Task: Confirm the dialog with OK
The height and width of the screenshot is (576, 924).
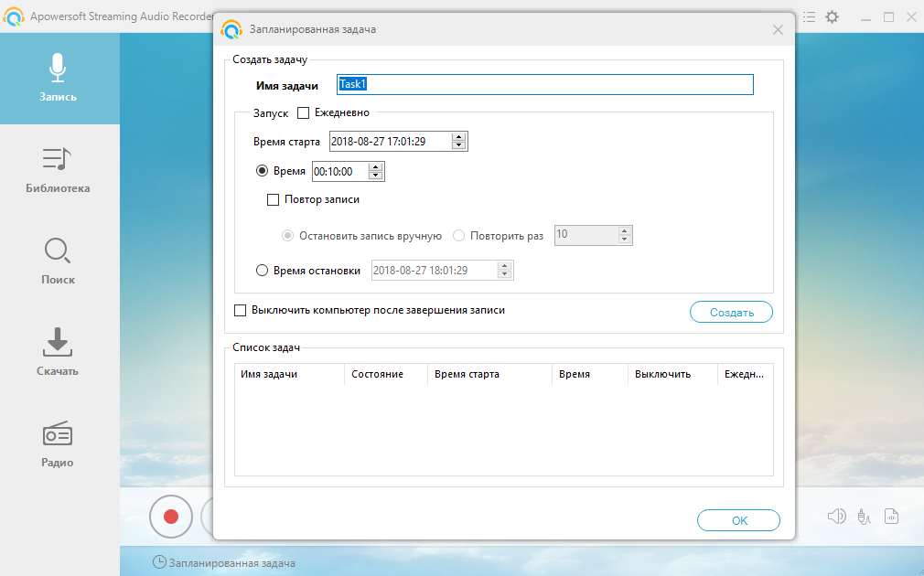Action: coord(738,520)
